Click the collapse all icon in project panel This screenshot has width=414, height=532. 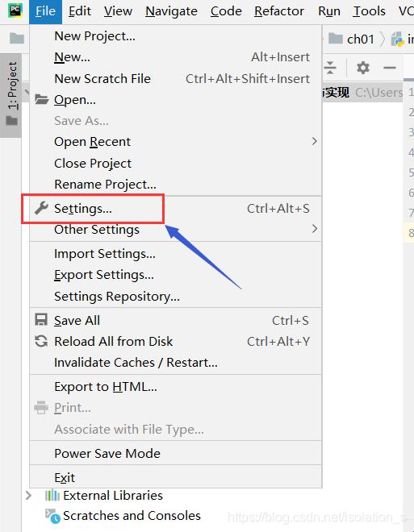click(x=329, y=68)
